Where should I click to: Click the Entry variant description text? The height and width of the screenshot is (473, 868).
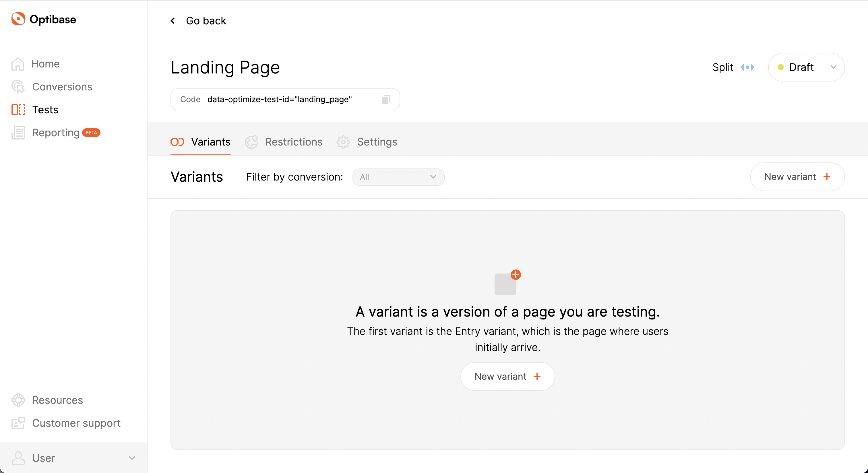pyautogui.click(x=507, y=339)
